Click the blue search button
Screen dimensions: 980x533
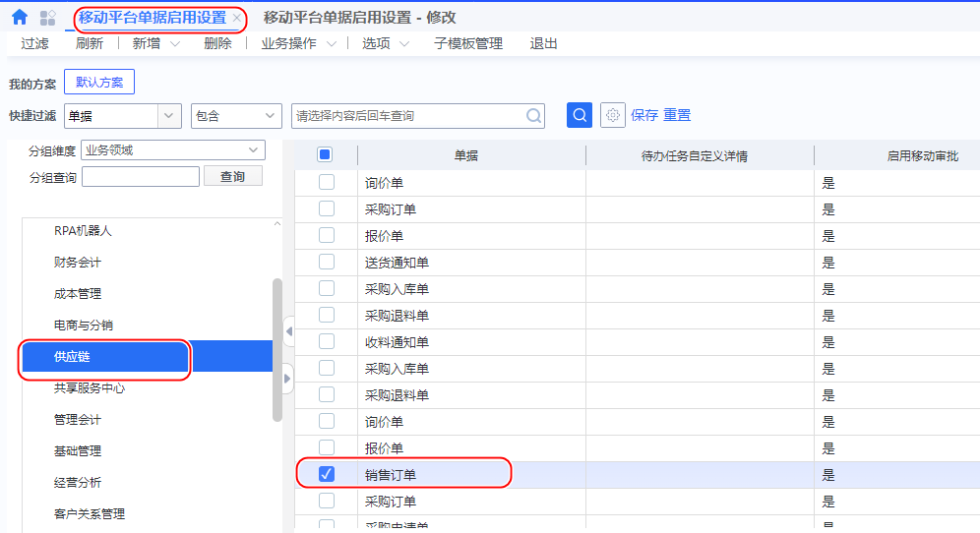tap(580, 115)
